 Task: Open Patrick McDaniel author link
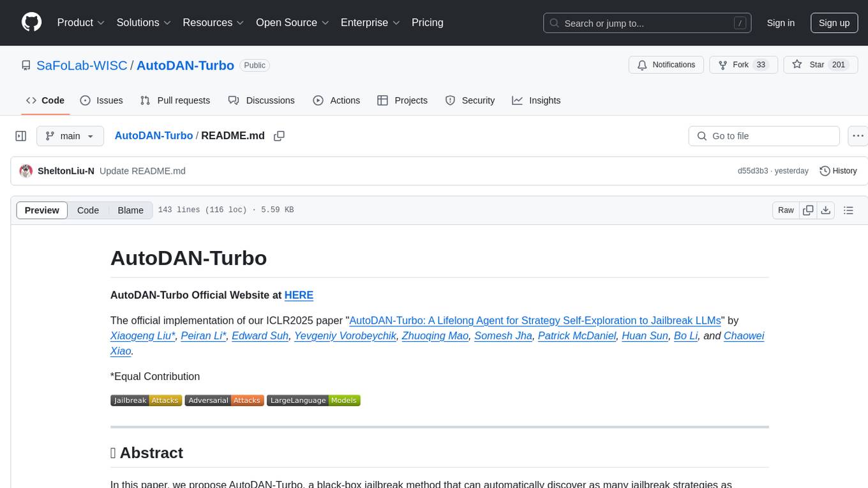coord(577,336)
